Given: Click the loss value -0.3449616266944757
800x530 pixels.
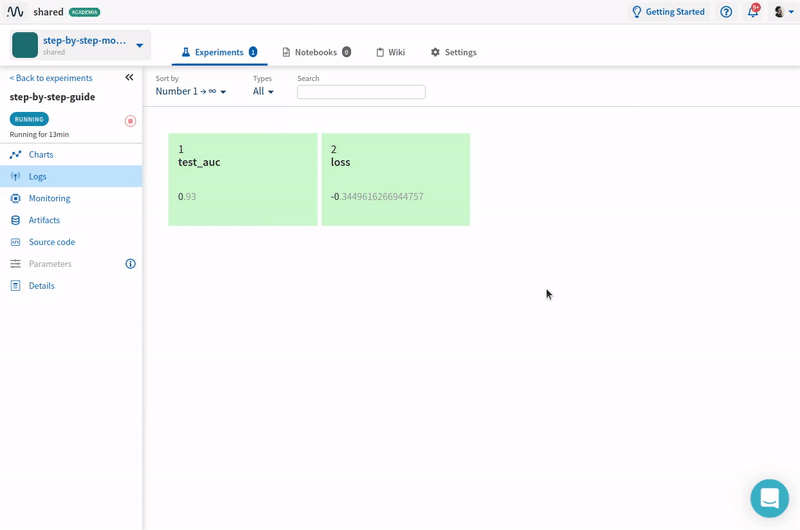Looking at the screenshot, I should click(377, 196).
